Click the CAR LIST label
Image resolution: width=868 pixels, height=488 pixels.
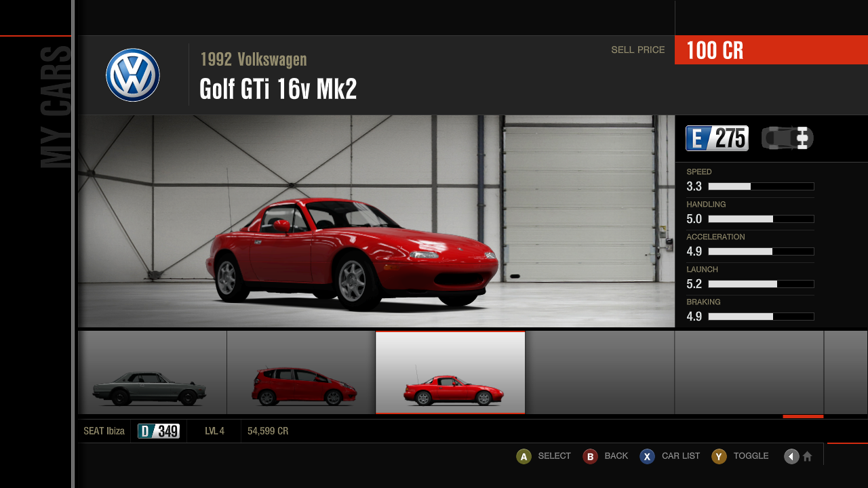point(681,456)
